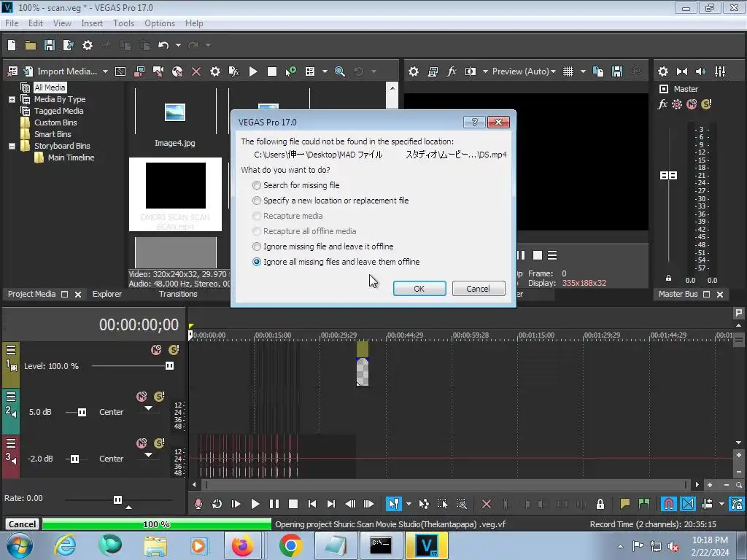
Task: Open Project Properties gear in main toolbar
Action: click(88, 45)
